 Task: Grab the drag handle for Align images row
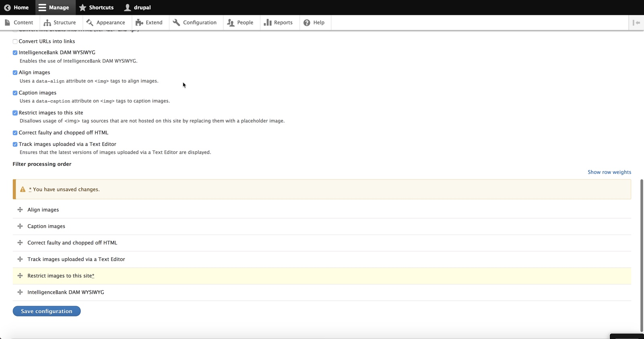point(20,210)
